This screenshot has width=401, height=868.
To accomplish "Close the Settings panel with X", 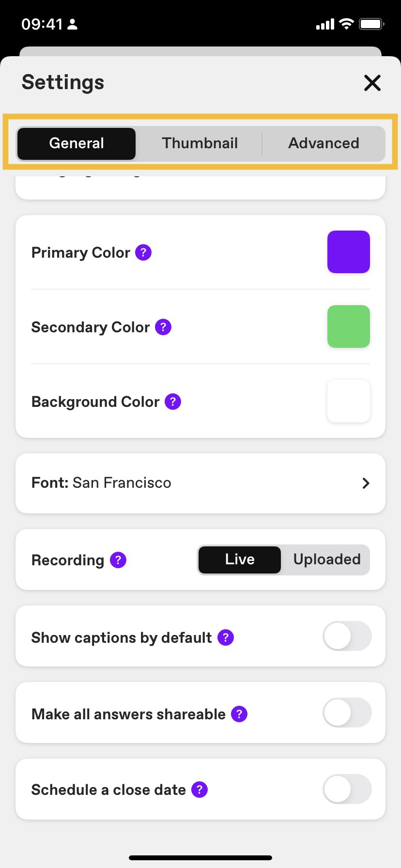I will coord(372,83).
